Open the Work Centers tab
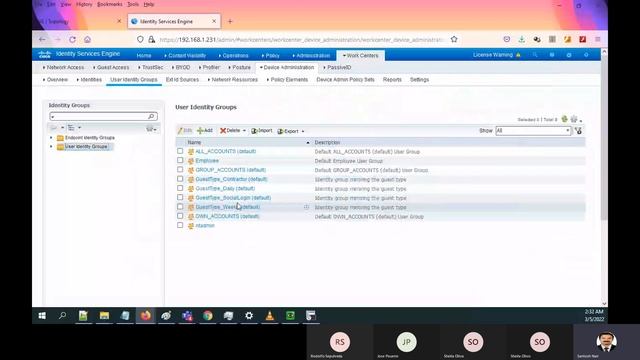640x360 pixels. click(x=360, y=56)
